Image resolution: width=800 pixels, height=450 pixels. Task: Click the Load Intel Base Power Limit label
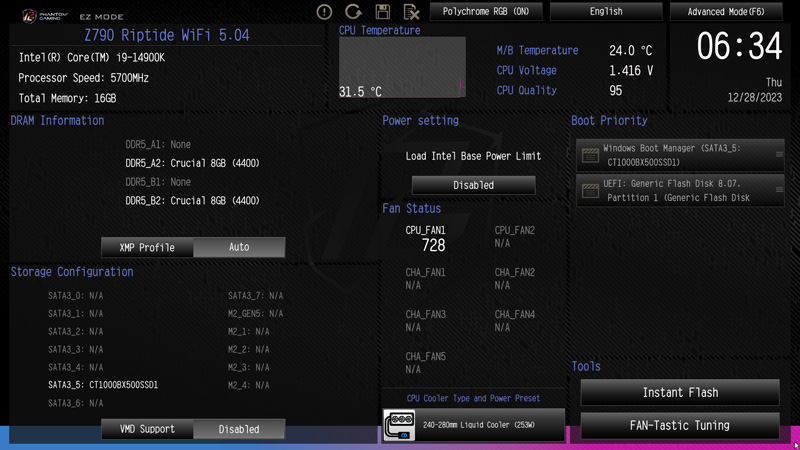(473, 156)
